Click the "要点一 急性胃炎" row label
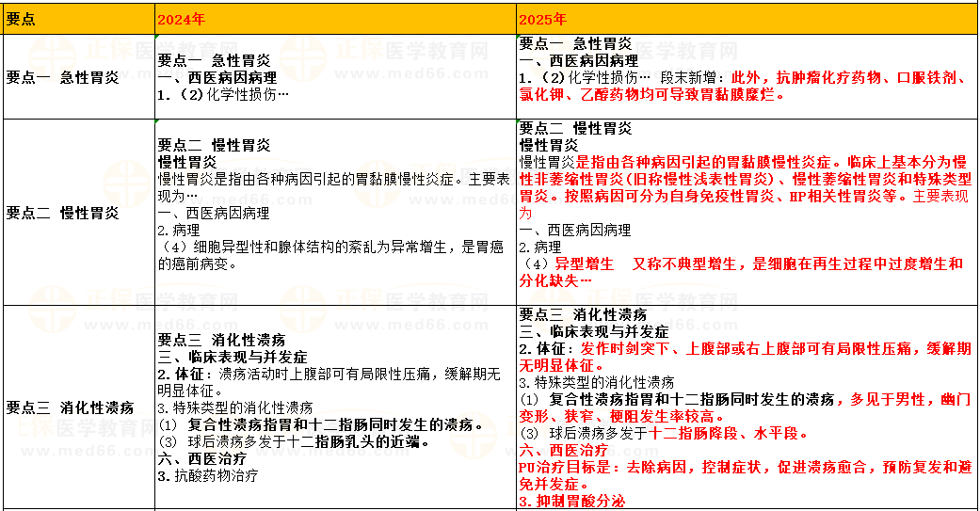 pos(62,78)
